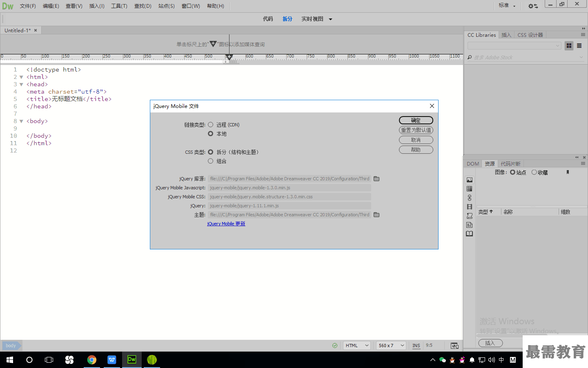Open Dreamweaver from the taskbar
Viewport: 588px width, 368px height.
pos(132,360)
